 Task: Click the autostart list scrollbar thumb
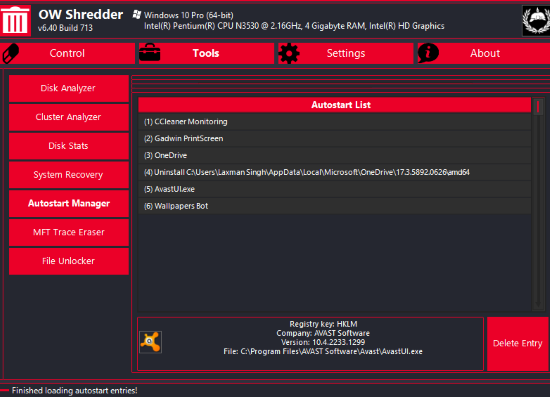click(538, 107)
